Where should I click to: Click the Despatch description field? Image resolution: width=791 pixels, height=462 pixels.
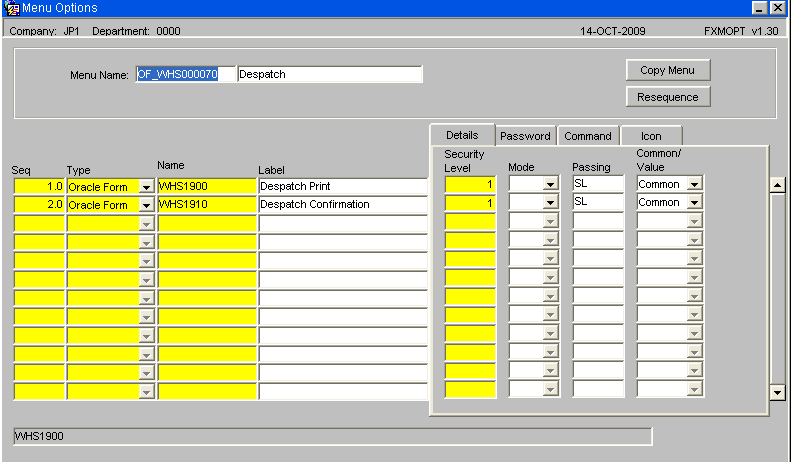(329, 74)
